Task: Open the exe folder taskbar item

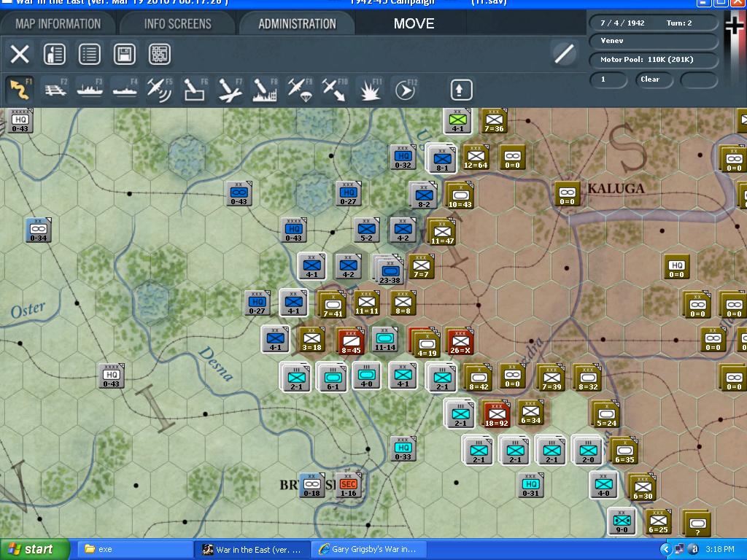Action: point(134,550)
